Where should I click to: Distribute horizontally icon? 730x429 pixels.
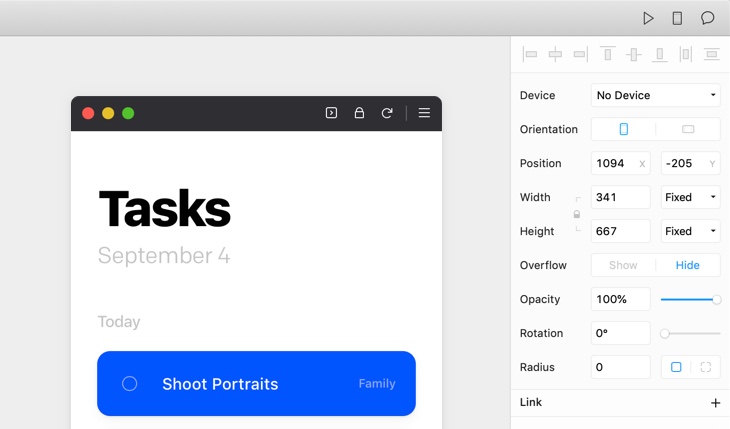pyautogui.click(x=685, y=54)
